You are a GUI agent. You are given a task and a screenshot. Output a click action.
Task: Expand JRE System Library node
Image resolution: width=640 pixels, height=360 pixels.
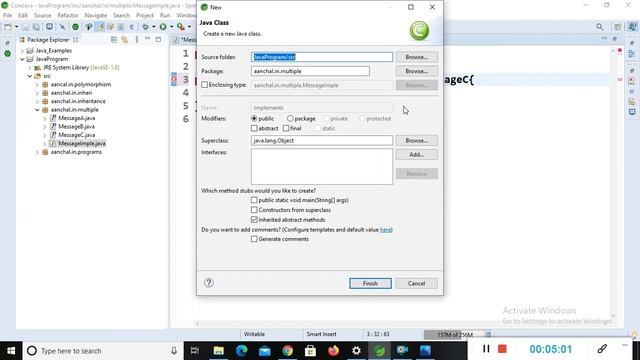point(29,68)
